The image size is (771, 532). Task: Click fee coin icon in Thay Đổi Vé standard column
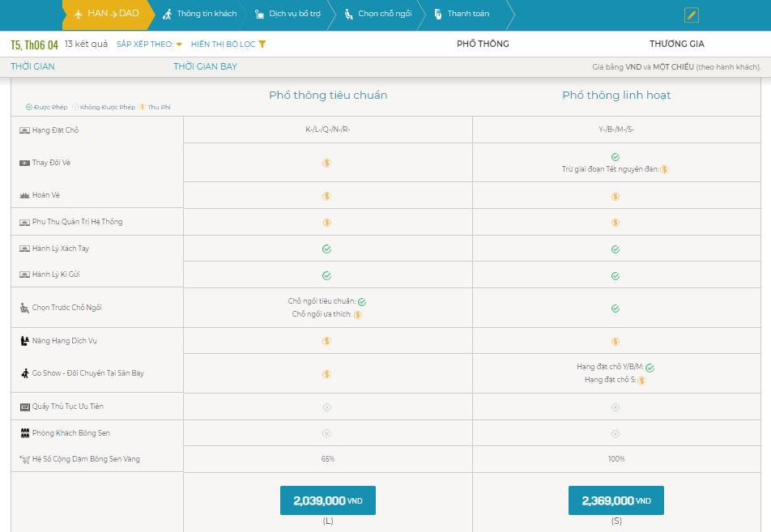326,163
